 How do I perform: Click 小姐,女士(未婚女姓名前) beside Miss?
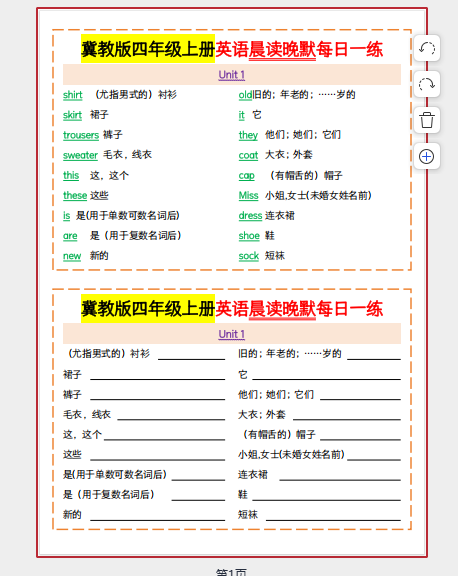(318, 195)
